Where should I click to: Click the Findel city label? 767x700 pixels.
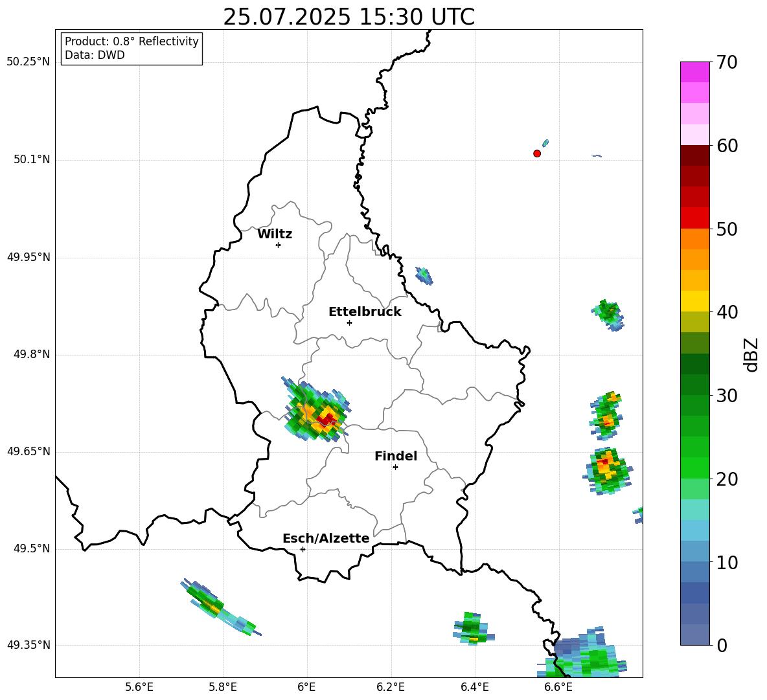(396, 456)
